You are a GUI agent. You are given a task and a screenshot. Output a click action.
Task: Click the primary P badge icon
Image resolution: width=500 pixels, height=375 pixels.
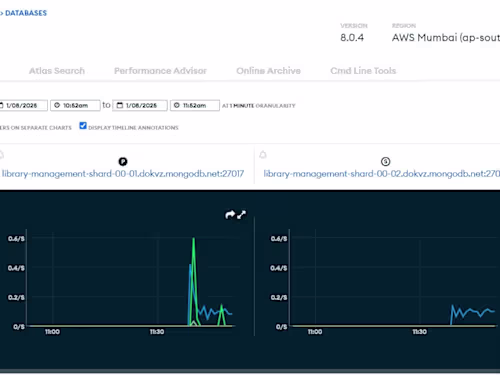(123, 162)
